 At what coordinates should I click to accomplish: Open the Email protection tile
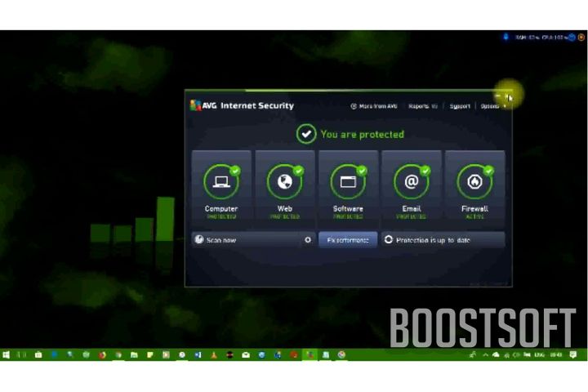click(412, 189)
